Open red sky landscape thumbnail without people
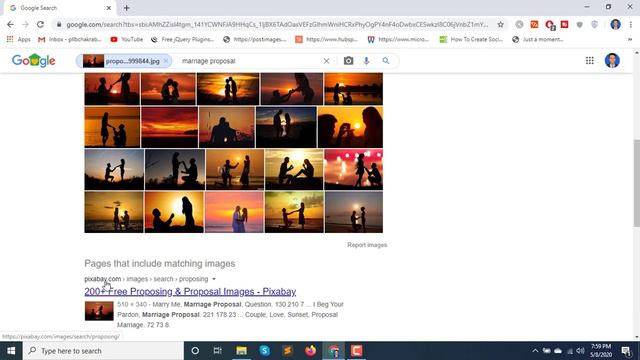Image resolution: width=640 pixels, height=360 pixels. pos(169,127)
